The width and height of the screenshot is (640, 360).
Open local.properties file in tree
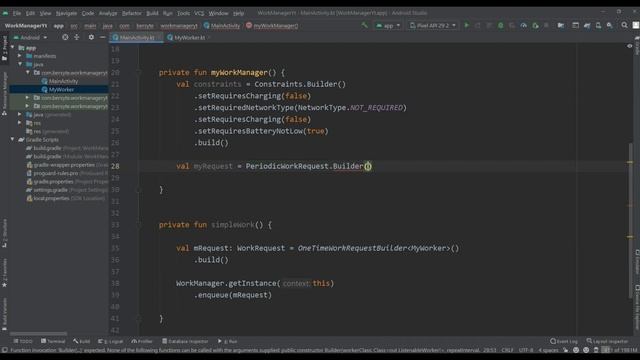[65, 198]
